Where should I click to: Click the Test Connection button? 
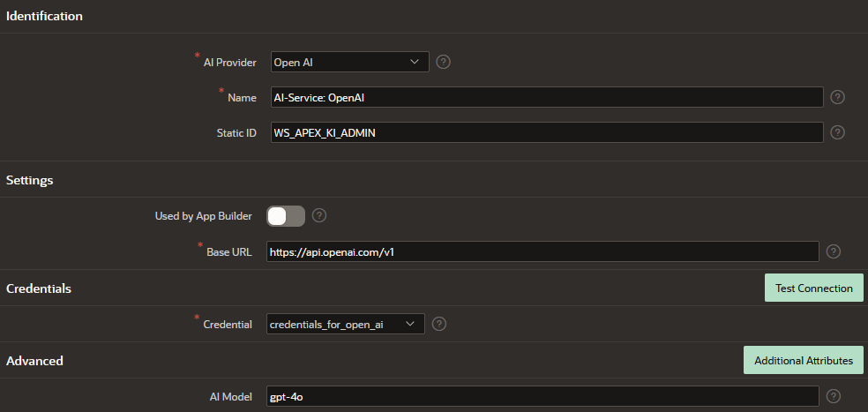[x=813, y=288]
